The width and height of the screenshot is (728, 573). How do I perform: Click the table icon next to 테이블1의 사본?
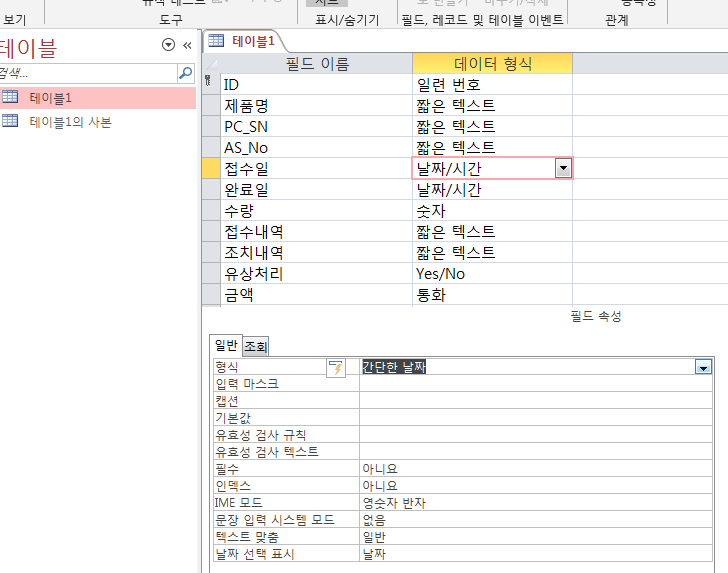(10, 121)
